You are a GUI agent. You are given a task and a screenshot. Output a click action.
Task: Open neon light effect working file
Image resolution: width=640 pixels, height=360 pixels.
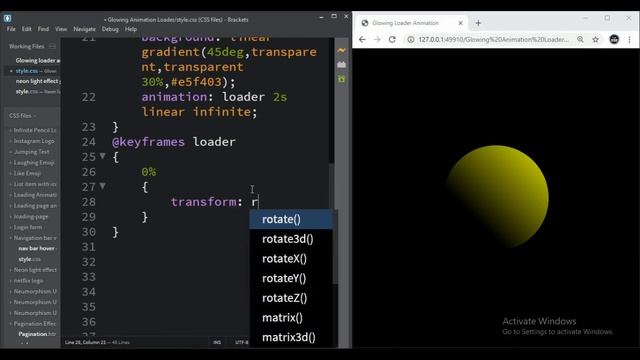click(x=38, y=81)
